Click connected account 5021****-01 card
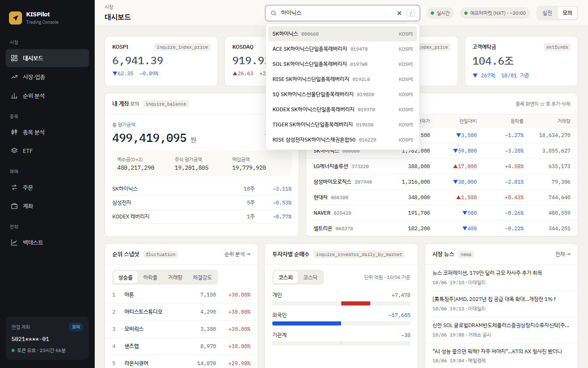This screenshot has width=588, height=368. tap(47, 339)
